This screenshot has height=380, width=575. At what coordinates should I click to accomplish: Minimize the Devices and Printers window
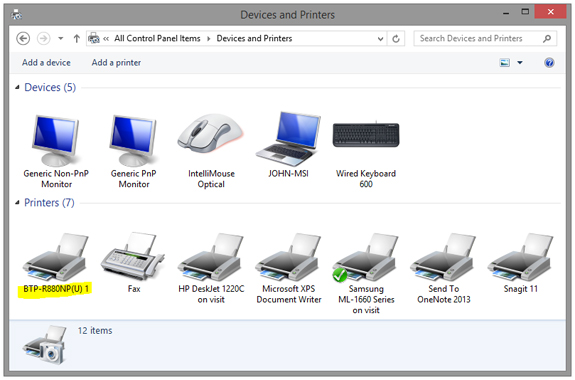[506, 12]
